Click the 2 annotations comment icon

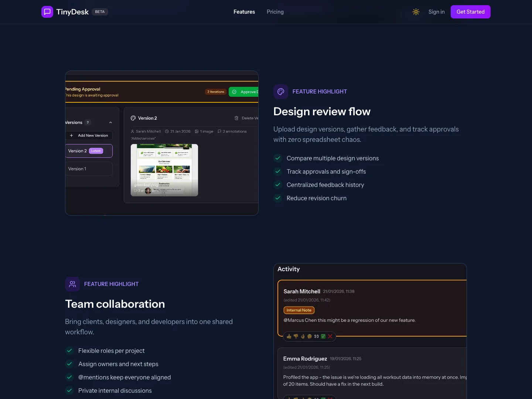point(219,132)
